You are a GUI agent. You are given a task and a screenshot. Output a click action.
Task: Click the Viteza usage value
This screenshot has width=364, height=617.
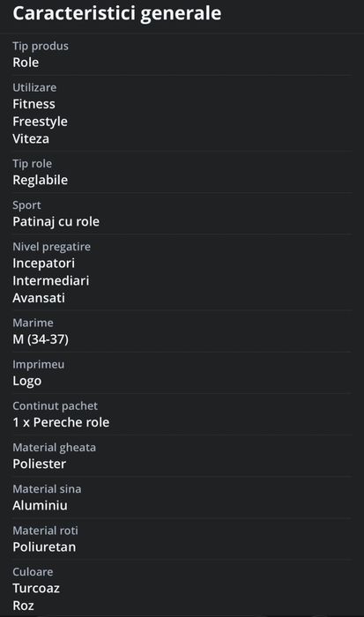pos(31,138)
